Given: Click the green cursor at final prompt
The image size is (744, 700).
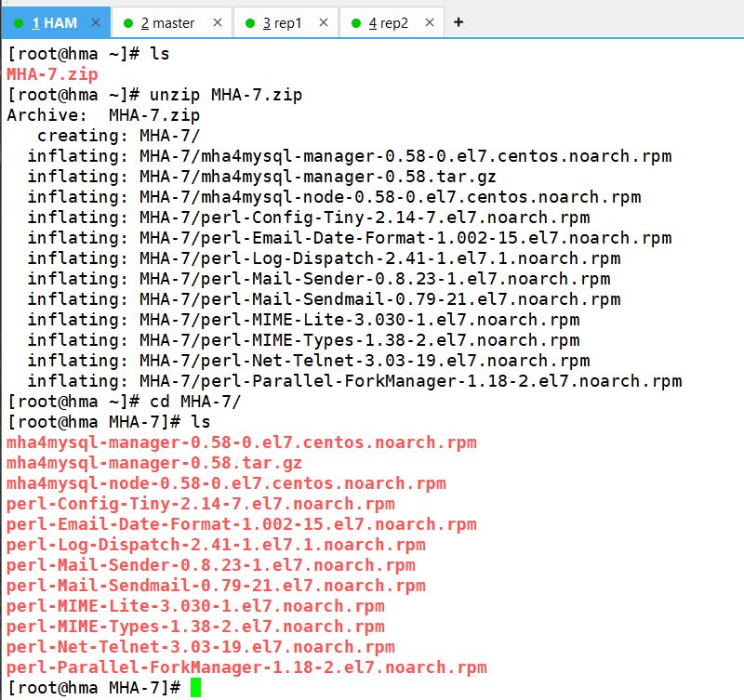Looking at the screenshot, I should (195, 688).
